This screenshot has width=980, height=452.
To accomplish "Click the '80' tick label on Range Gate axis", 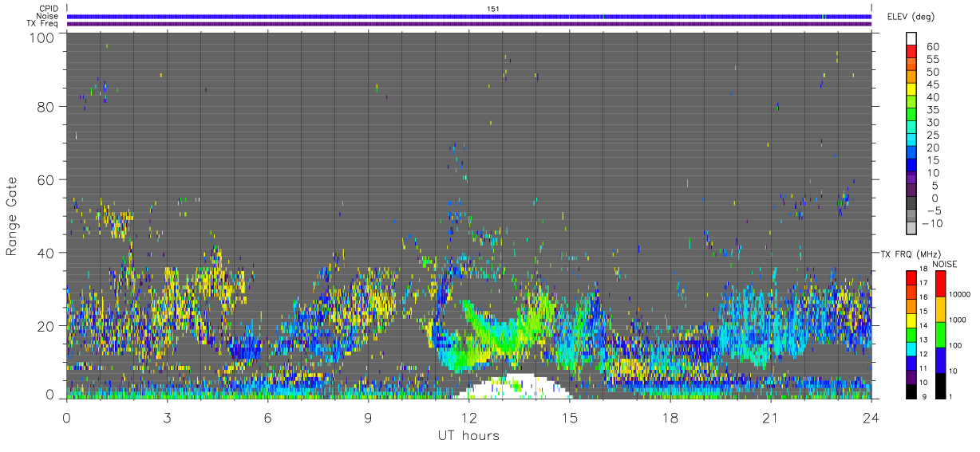I will click(45, 107).
